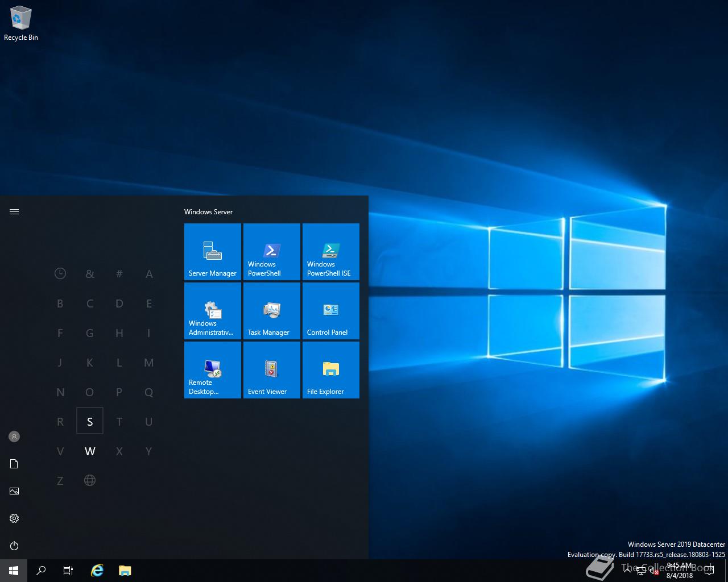728x582 pixels.
Task: Click the tray network icon
Action: pos(641,571)
